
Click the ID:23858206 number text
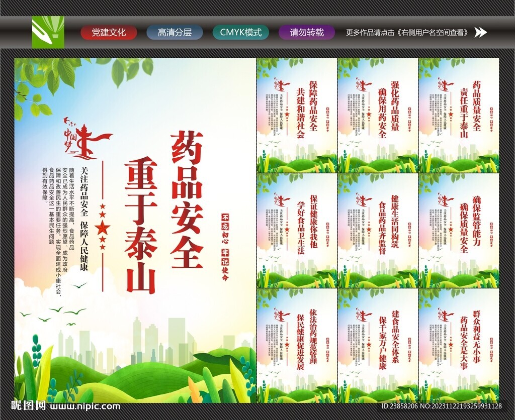tap(399, 406)
